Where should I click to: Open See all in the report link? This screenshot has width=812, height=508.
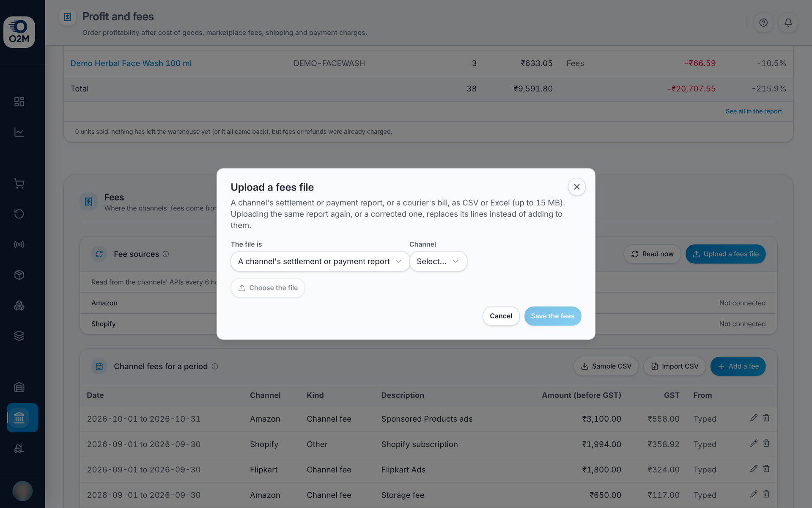point(754,111)
